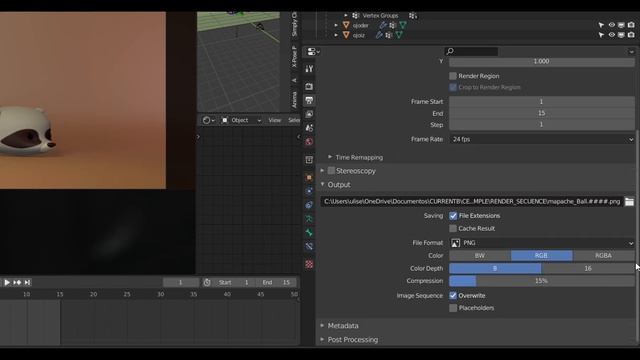Open the Physics properties tab
This screenshot has height=360, width=640.
[x=309, y=191]
